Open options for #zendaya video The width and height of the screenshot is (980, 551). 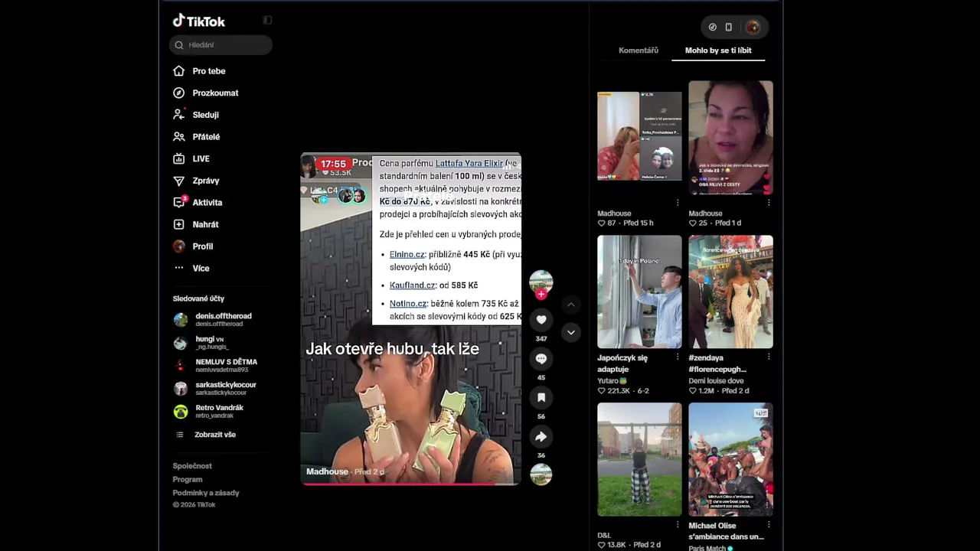click(769, 357)
